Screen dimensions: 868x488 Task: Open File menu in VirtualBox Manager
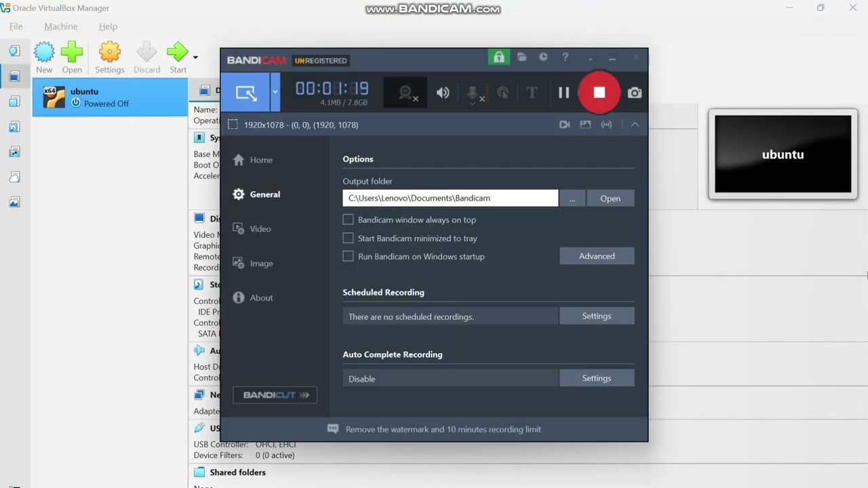click(16, 26)
